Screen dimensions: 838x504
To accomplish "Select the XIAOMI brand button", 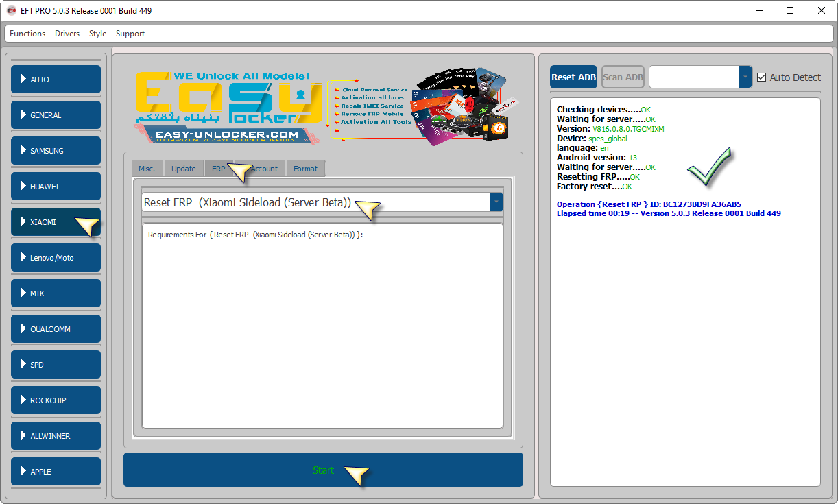I will [56, 222].
